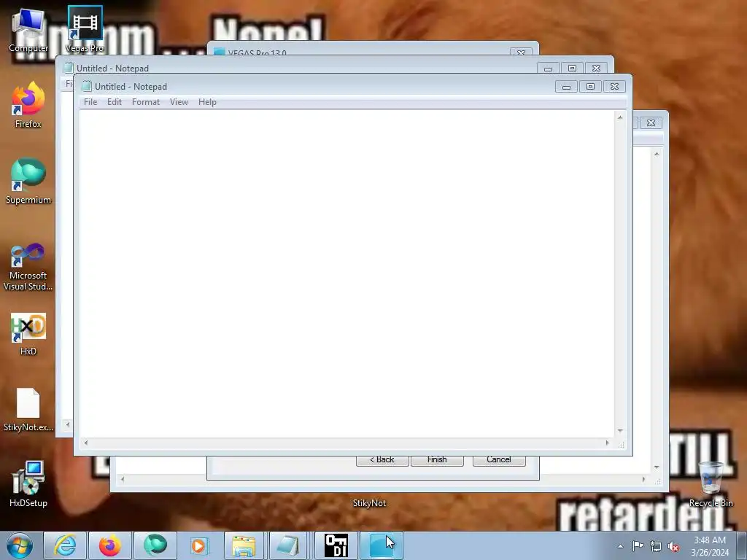Select the Vegas Pro desktop shortcut
Image resolution: width=747 pixels, height=560 pixels.
[85, 29]
